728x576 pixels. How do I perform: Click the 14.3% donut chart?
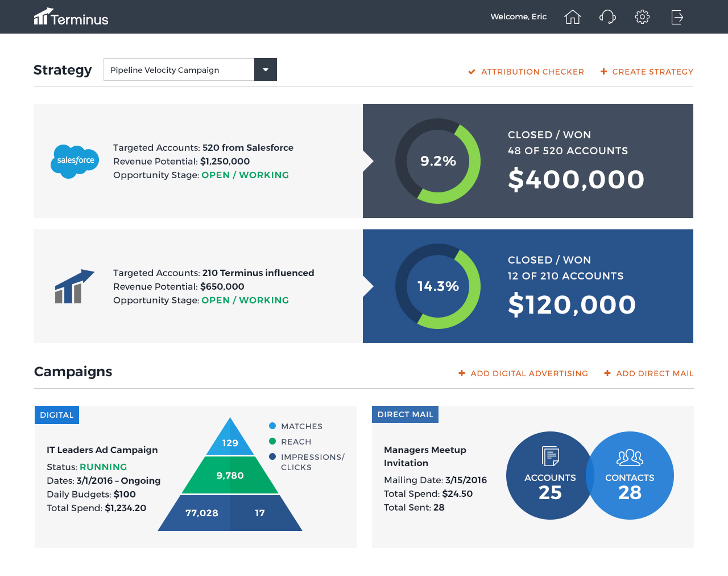click(x=438, y=286)
